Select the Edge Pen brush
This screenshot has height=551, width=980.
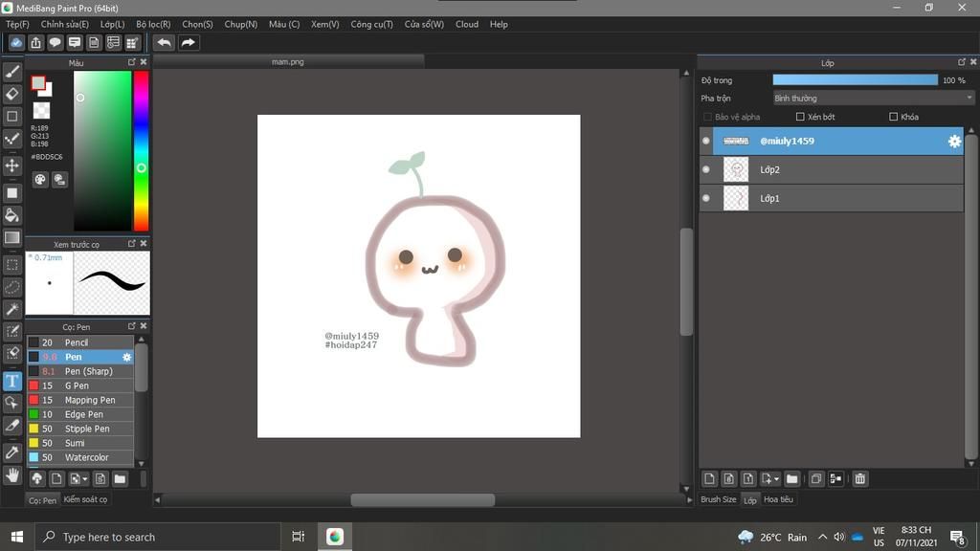80,414
